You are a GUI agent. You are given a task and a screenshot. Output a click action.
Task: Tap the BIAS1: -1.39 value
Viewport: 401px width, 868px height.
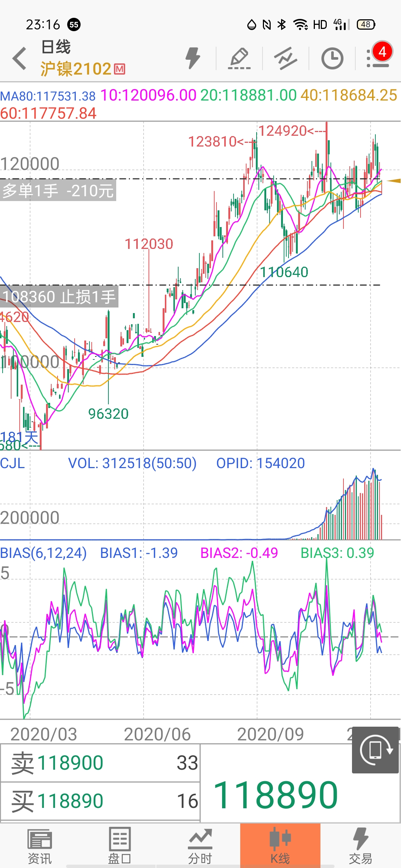(x=139, y=553)
